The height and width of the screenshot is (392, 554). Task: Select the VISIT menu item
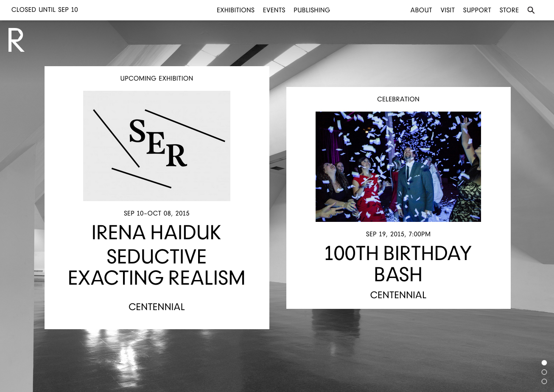point(448,10)
